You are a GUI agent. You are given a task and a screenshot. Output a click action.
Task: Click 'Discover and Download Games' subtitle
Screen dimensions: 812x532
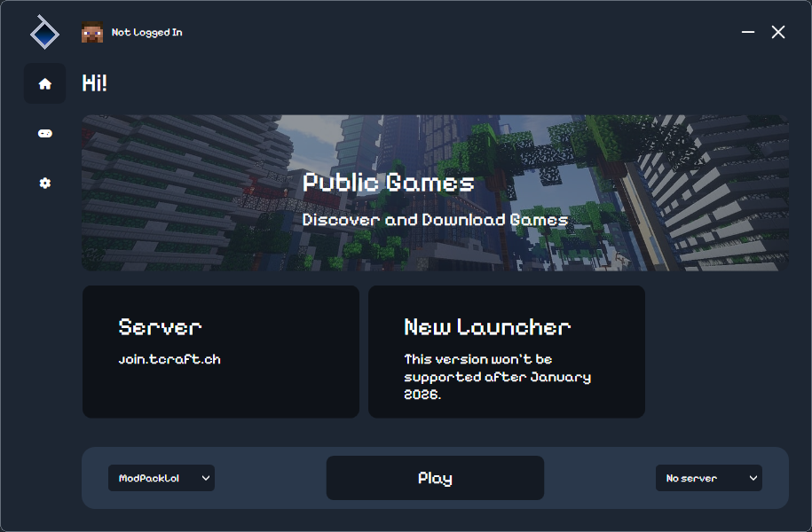[435, 220]
